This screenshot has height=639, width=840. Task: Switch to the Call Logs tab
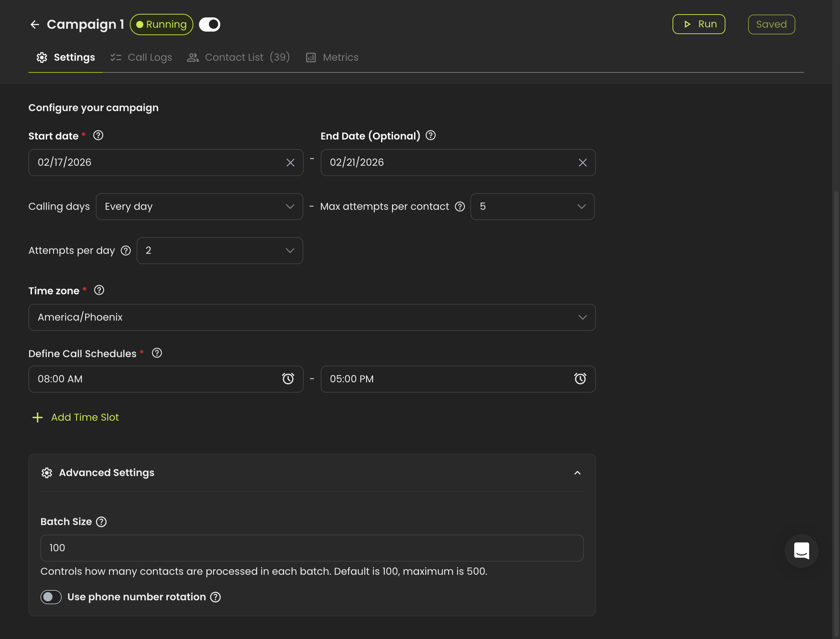142,58
